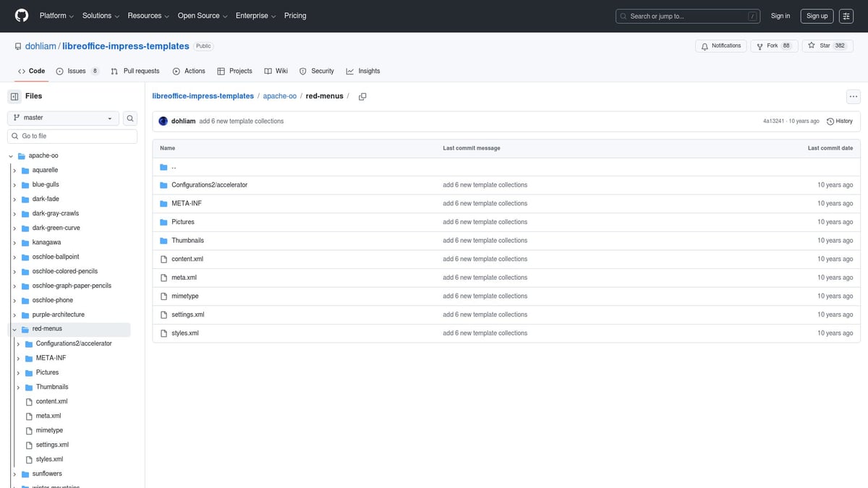Viewport: 868px width, 488px height.
Task: Switch to the Code tab
Action: 31,71
